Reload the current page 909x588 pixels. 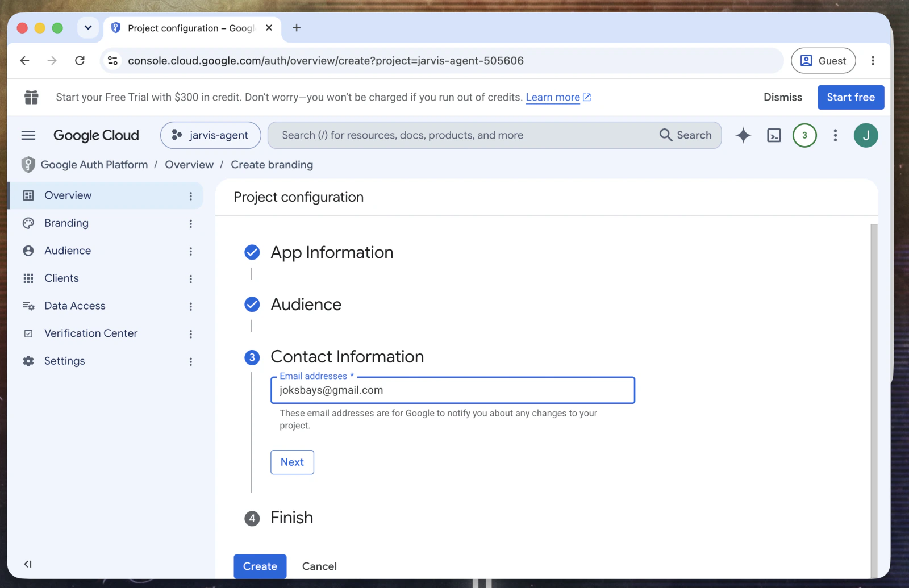[80, 61]
